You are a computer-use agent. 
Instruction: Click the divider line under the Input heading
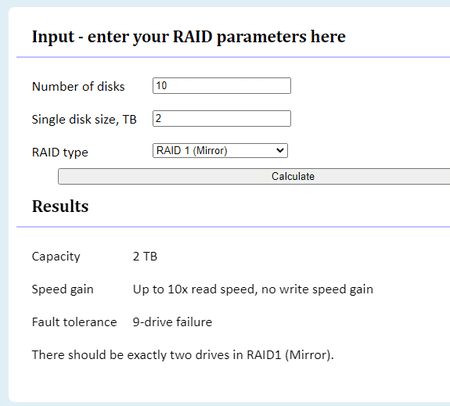coord(233,57)
